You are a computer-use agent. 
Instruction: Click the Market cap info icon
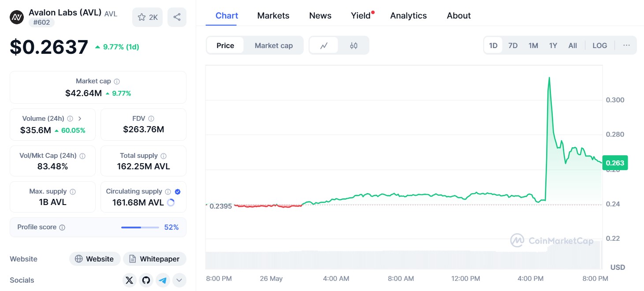(117, 82)
